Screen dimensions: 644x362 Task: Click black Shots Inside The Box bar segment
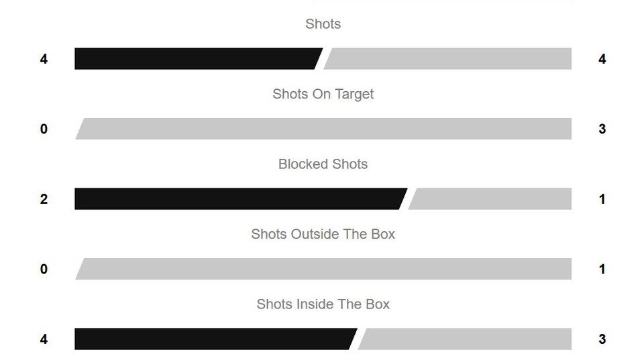tap(213, 339)
